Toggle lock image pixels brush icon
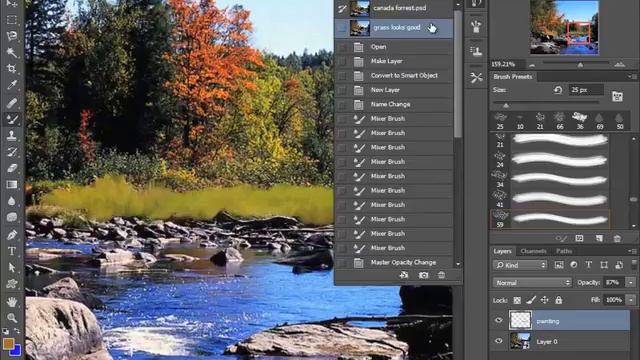The image size is (640, 360). click(531, 300)
